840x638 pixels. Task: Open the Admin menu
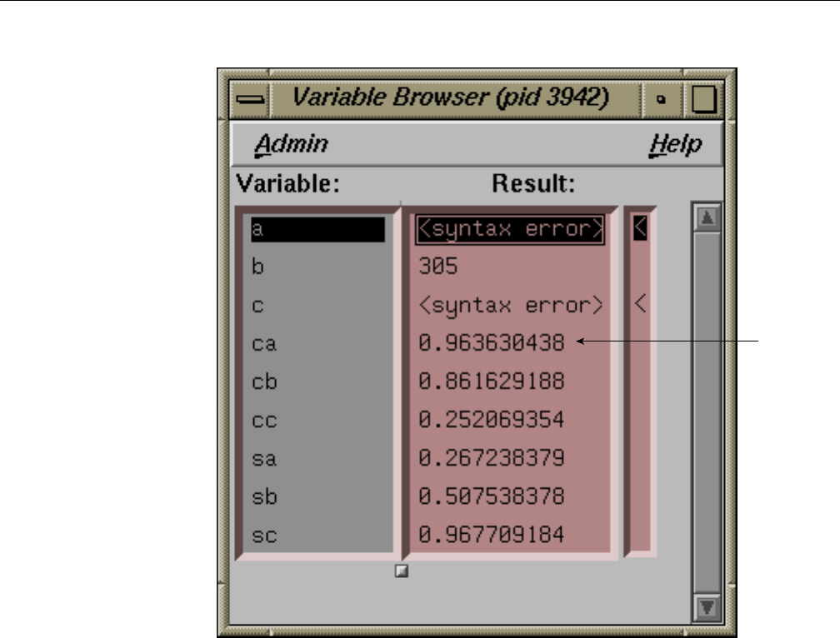tap(291, 144)
